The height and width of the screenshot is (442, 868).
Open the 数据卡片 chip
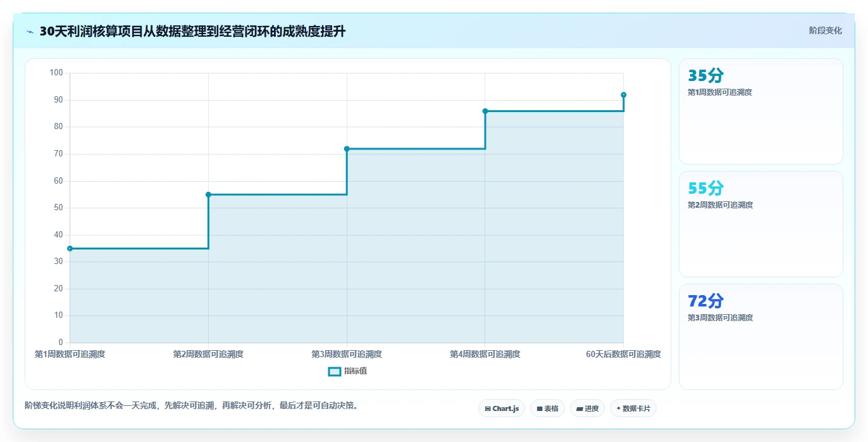point(633,408)
